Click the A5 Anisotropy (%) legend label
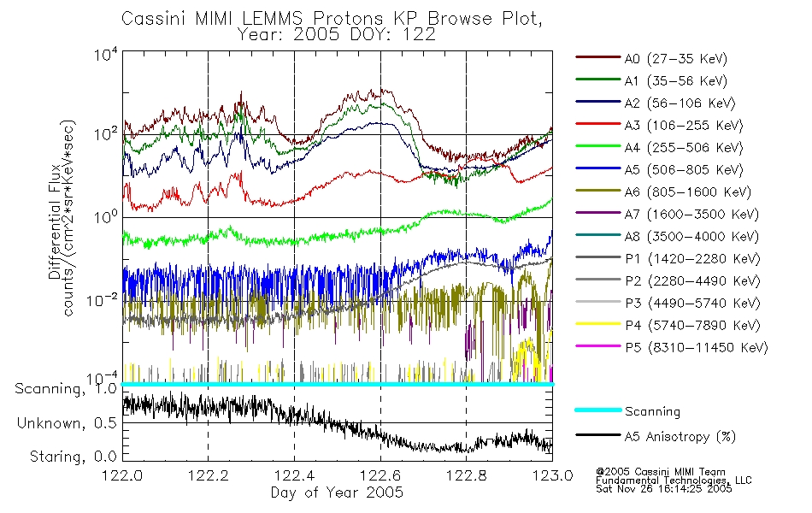 680,437
